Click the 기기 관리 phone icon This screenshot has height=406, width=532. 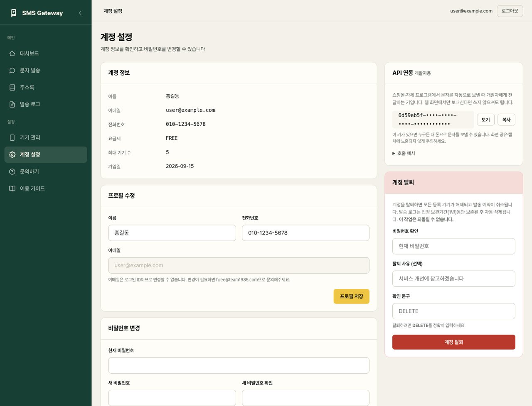tap(12, 137)
